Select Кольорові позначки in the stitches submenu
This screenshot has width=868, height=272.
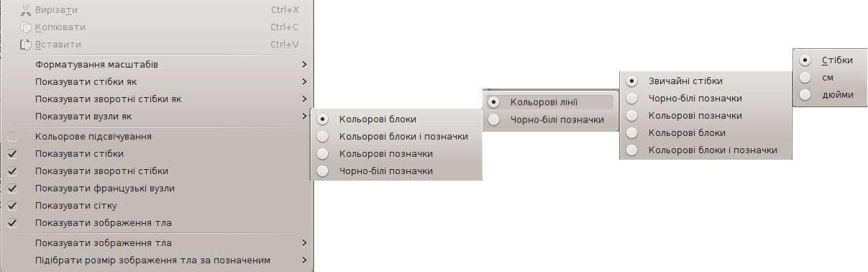tap(705, 115)
